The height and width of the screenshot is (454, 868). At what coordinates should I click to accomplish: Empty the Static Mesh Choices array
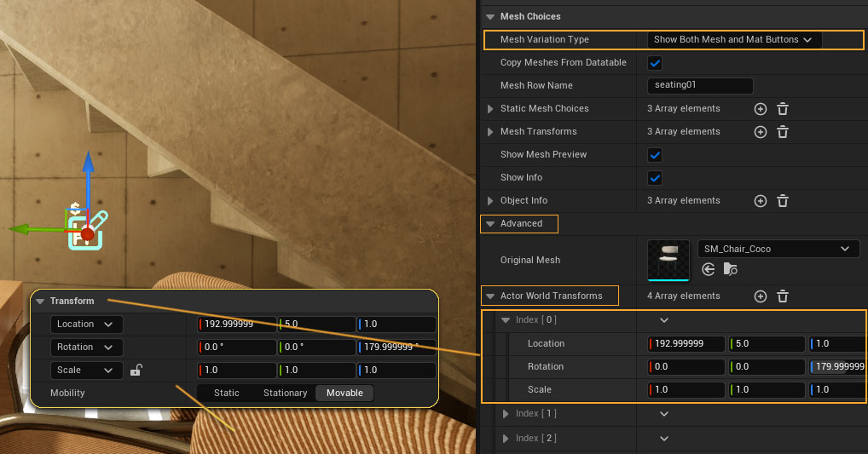pyautogui.click(x=783, y=109)
